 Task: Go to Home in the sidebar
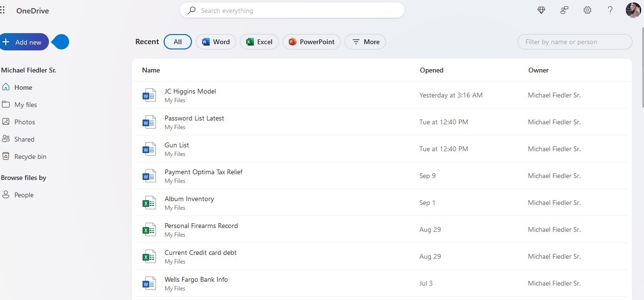[17, 87]
